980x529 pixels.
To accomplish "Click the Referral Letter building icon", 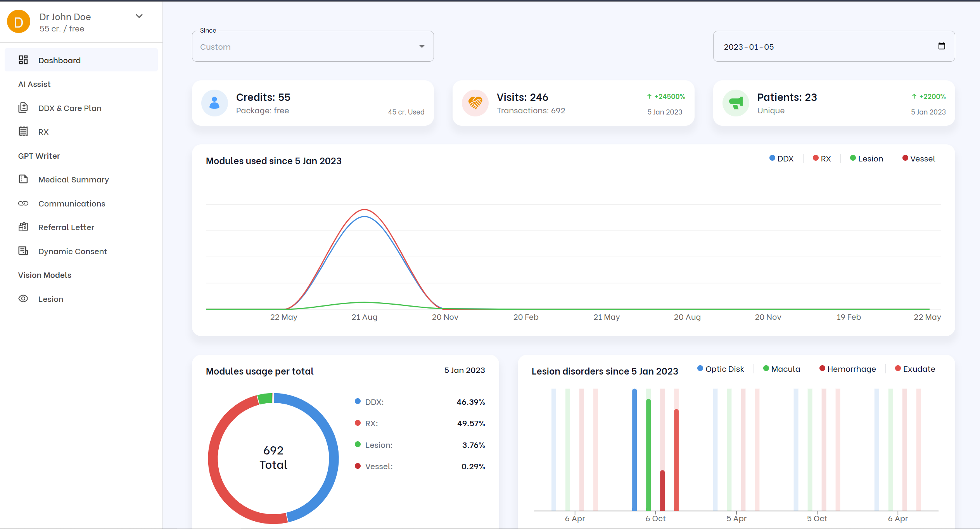I will 23,227.
